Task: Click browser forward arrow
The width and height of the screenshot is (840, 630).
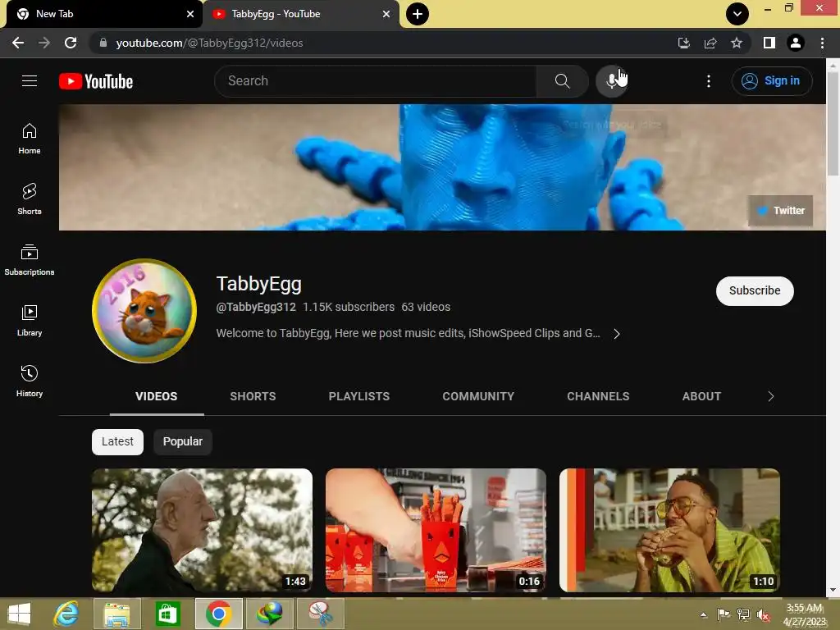Action: click(44, 43)
